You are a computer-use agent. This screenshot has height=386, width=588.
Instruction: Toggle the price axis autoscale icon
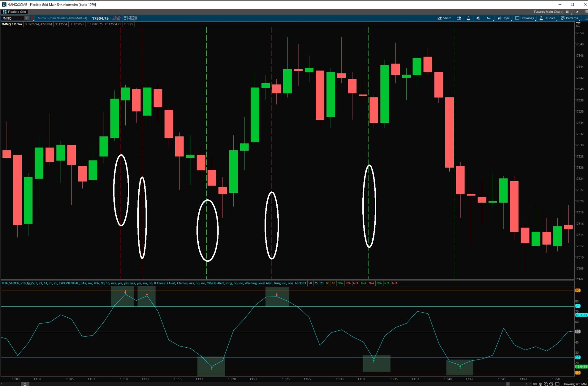pyautogui.click(x=578, y=24)
